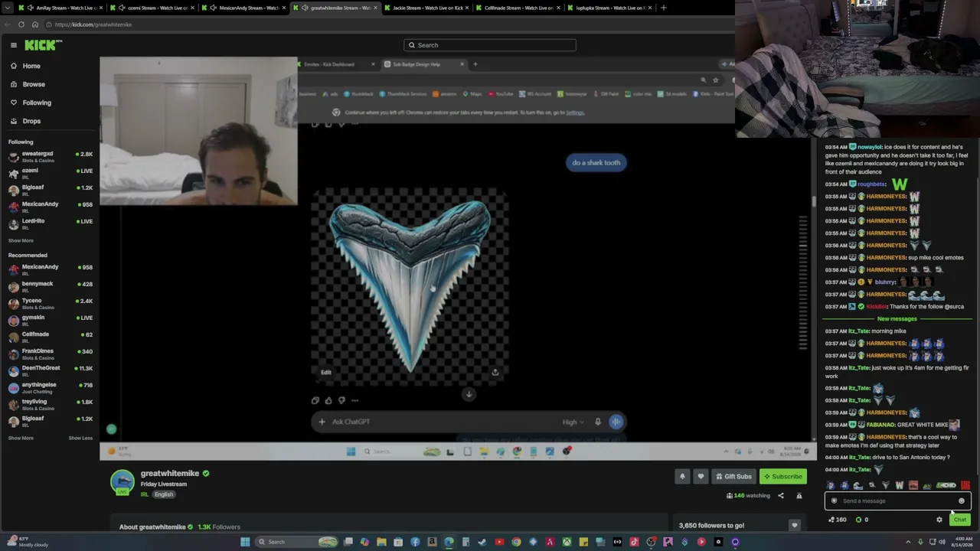Viewport: 980px width, 551px height.
Task: Follow the channel with heart button
Action: coord(700,477)
